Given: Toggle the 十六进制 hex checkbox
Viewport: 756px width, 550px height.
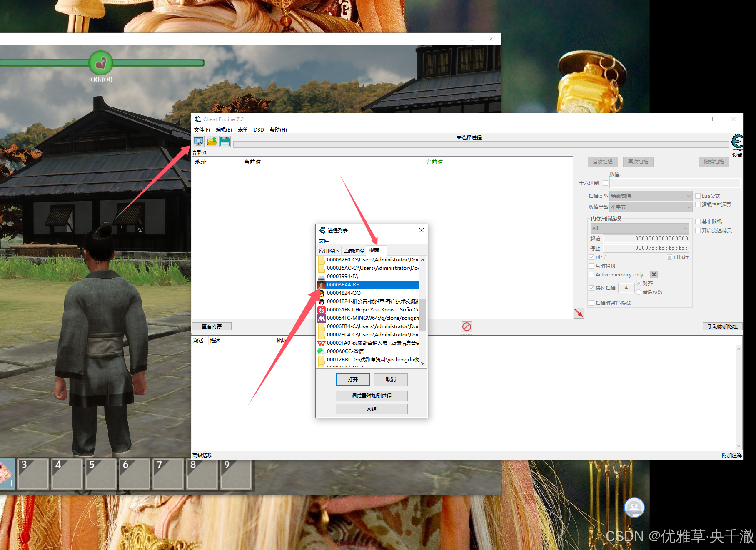Looking at the screenshot, I should [606, 183].
